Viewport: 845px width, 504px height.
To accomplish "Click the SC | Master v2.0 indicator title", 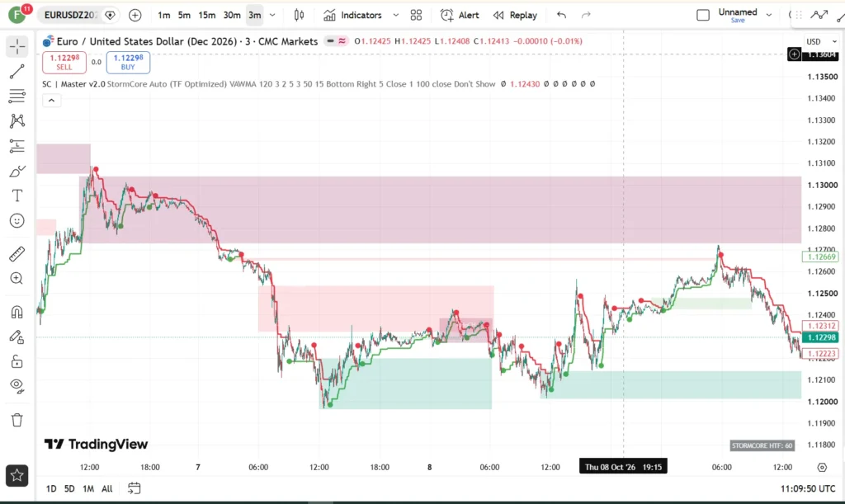I will 73,84.
